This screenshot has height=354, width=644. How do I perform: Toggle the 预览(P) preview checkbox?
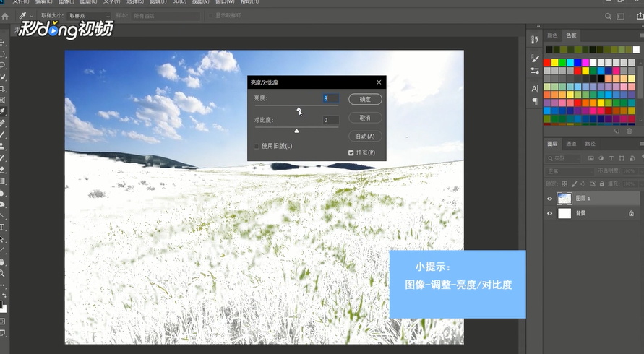click(x=351, y=152)
